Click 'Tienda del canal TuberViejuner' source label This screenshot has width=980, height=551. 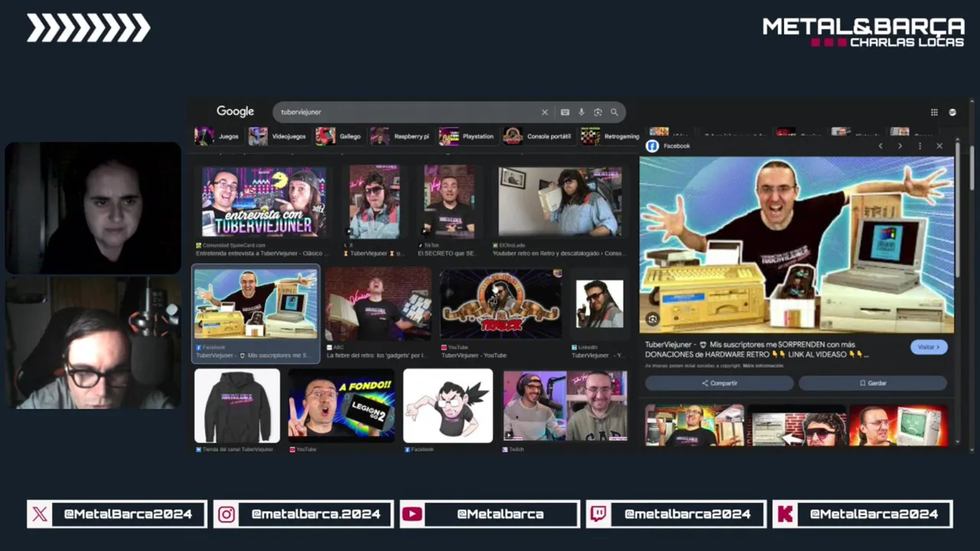click(x=237, y=449)
